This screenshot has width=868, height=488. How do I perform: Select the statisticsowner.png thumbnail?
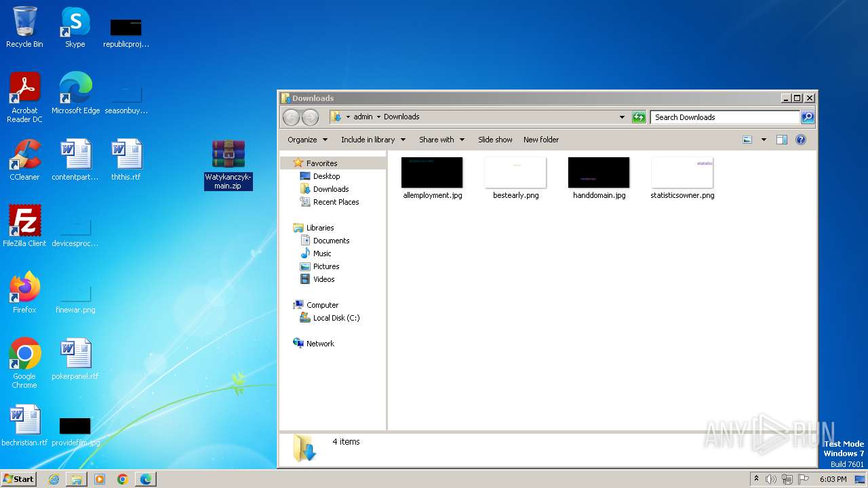[682, 178]
